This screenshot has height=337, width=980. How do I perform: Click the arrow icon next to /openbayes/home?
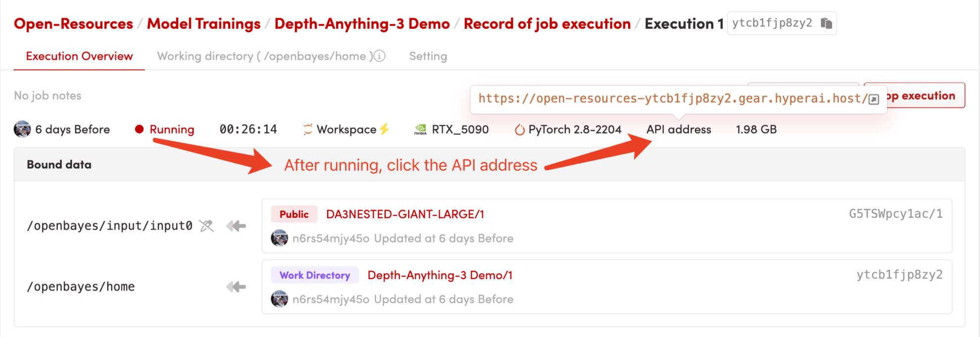click(236, 287)
